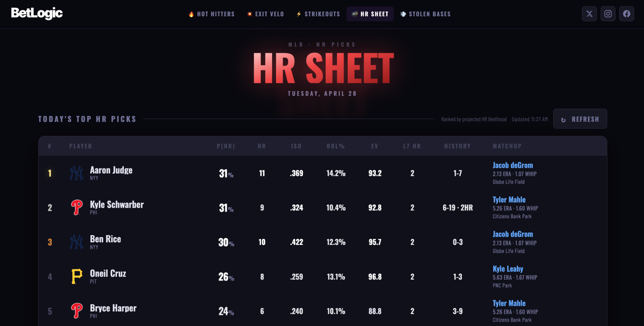This screenshot has width=644, height=326.
Task: Click the 88.8 EV value for Harper
Action: pos(375,311)
